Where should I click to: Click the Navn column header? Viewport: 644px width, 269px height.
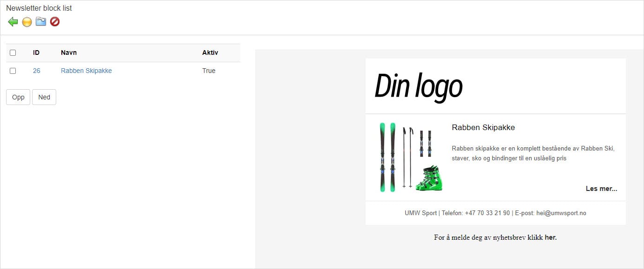pyautogui.click(x=69, y=53)
